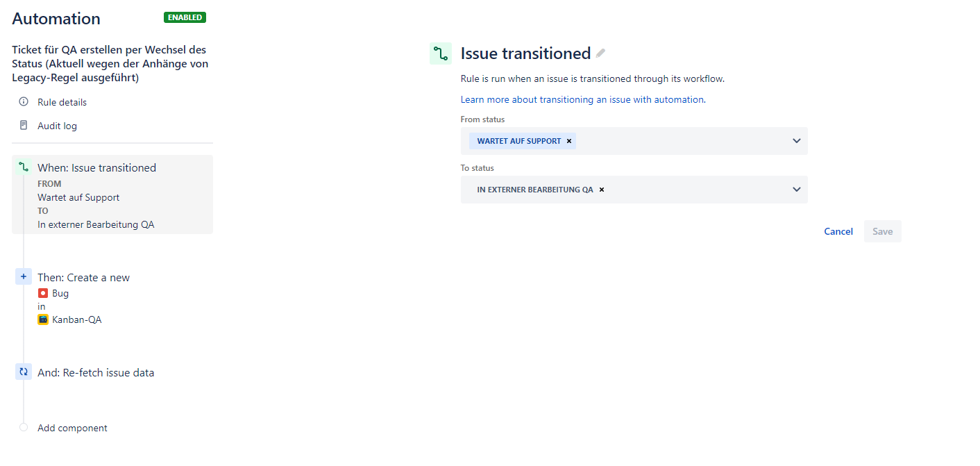
Task: Click the large Issue transitioned header icon
Action: point(441,53)
